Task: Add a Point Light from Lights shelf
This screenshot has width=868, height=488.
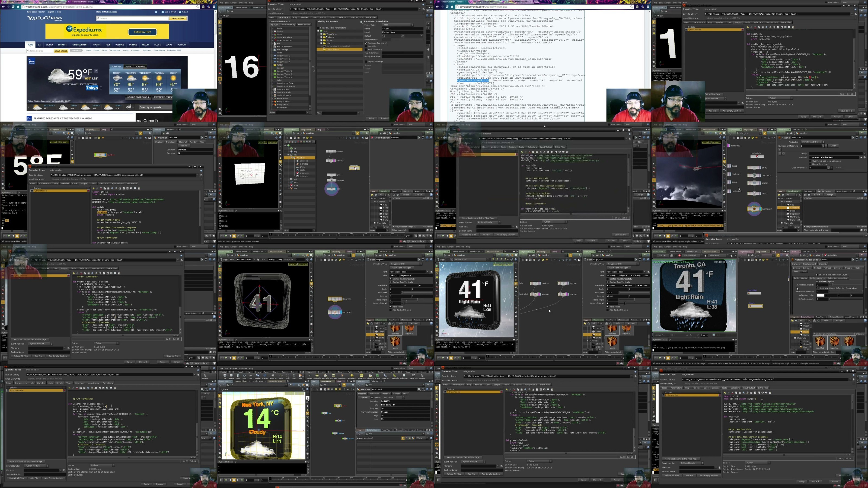Action: [x=317, y=376]
